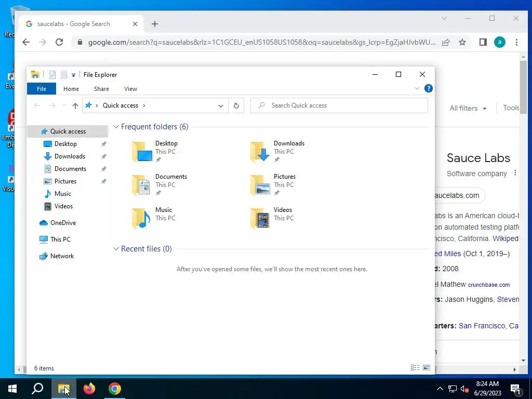The image size is (532, 399).
Task: Select Downloads in the navigation pane
Action: tap(70, 156)
